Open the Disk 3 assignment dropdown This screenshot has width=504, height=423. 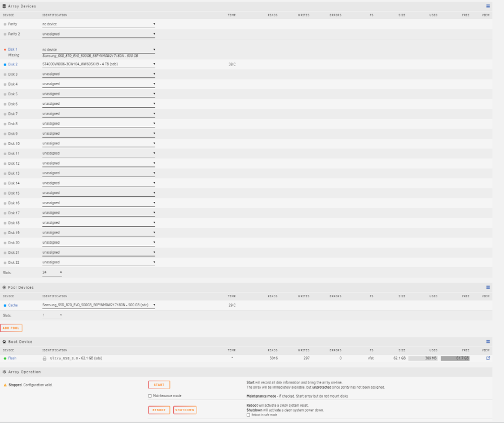[x=99, y=74]
